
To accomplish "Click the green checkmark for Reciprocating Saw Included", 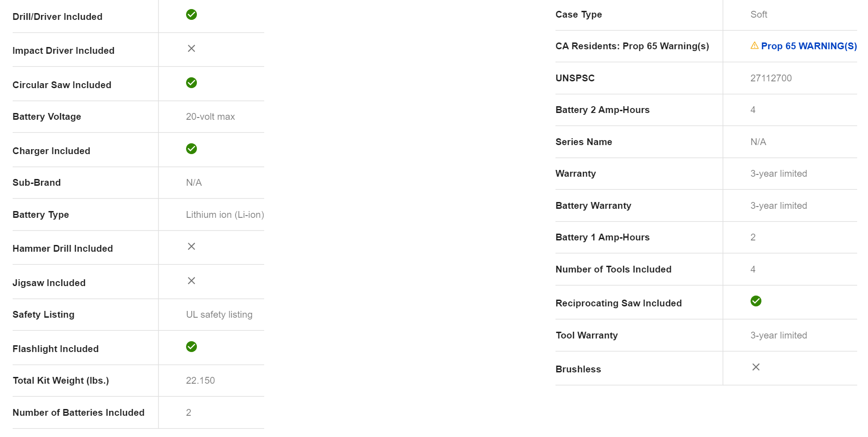I will click(x=756, y=301).
